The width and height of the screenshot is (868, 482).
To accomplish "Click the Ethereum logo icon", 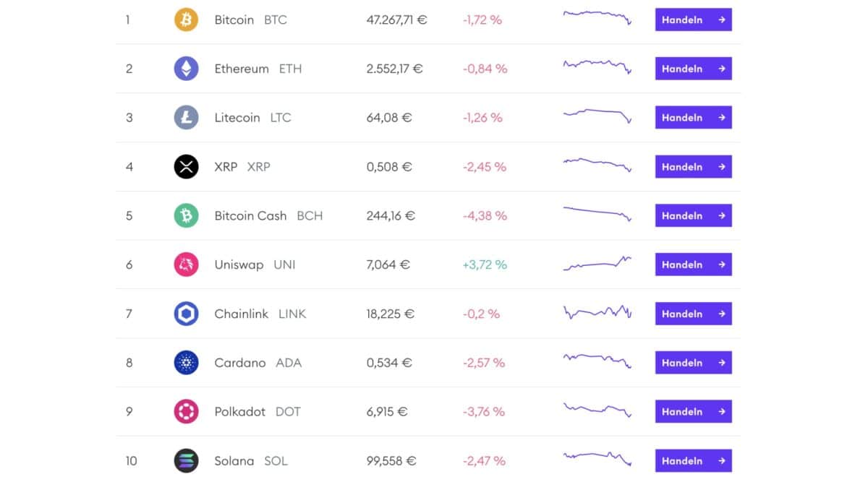I will pyautogui.click(x=186, y=69).
